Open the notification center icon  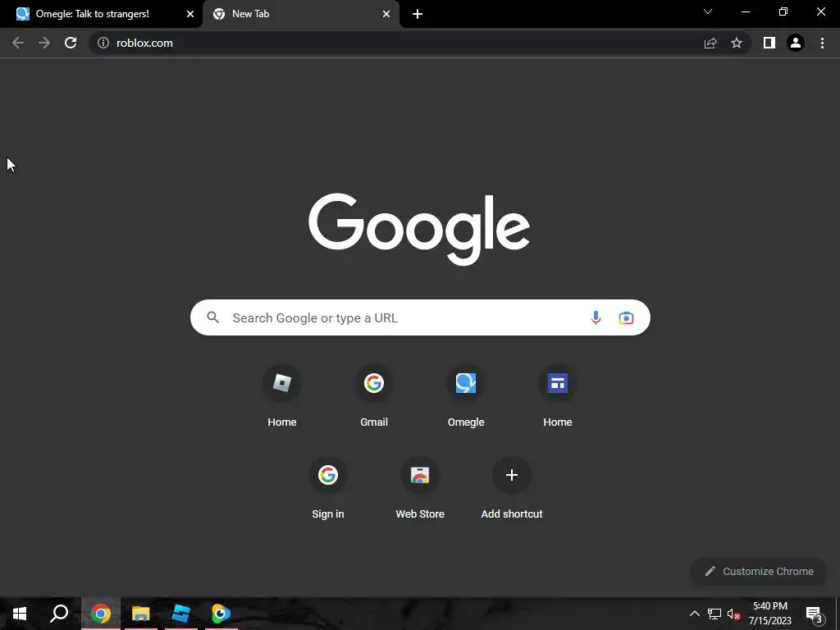(814, 614)
